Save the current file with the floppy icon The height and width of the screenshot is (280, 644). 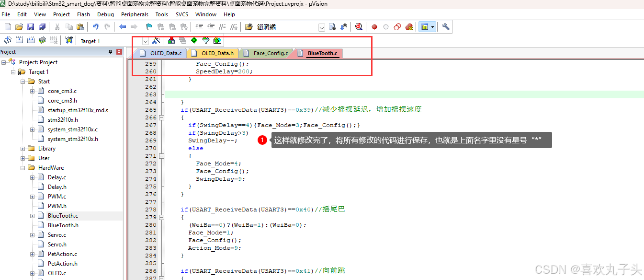[31, 27]
